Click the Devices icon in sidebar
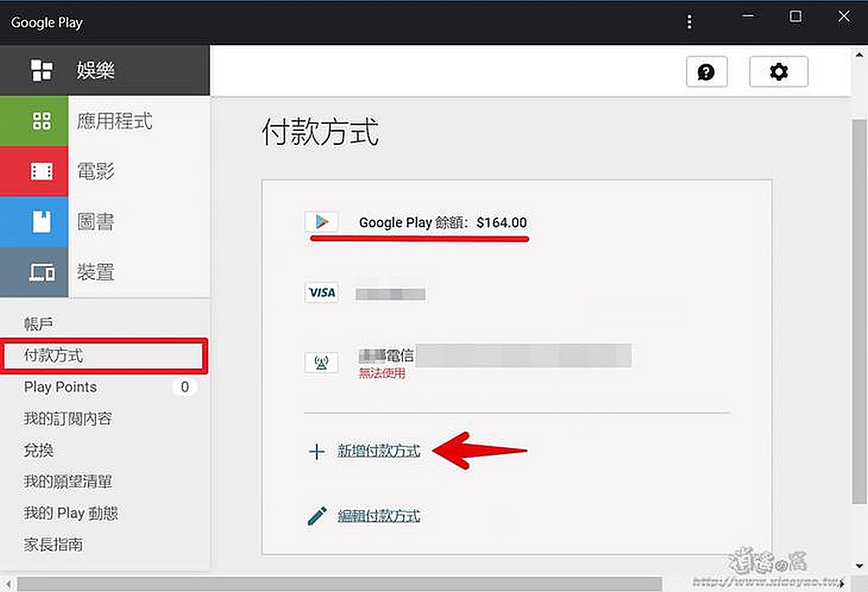 tap(42, 272)
